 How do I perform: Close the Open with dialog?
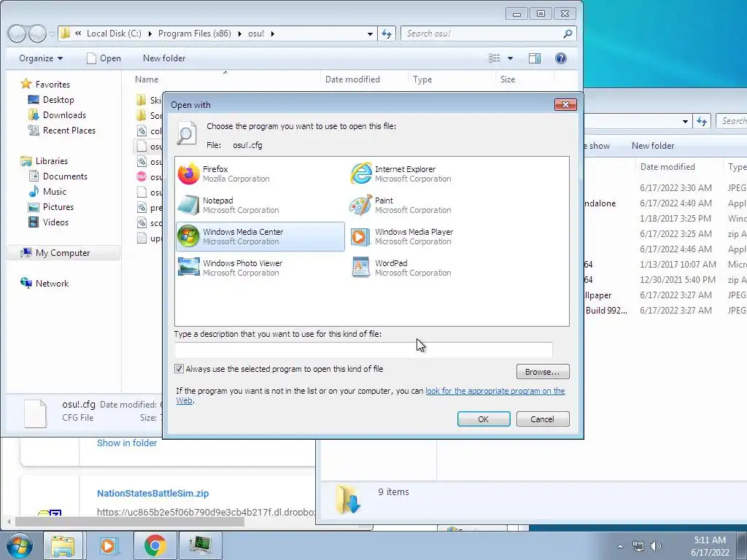point(565,104)
